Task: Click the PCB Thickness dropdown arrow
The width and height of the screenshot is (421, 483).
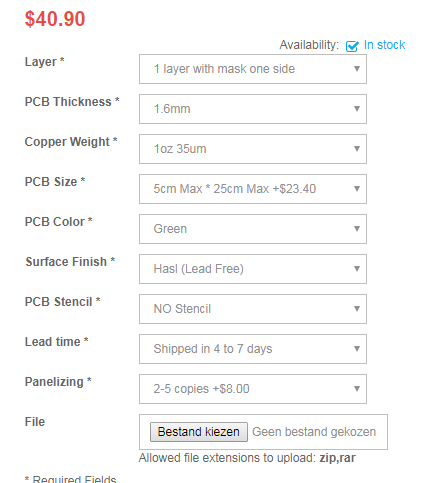Action: [357, 109]
